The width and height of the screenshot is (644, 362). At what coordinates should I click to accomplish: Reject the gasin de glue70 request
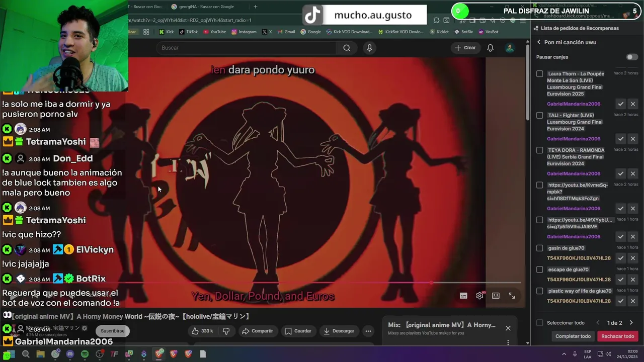click(633, 258)
